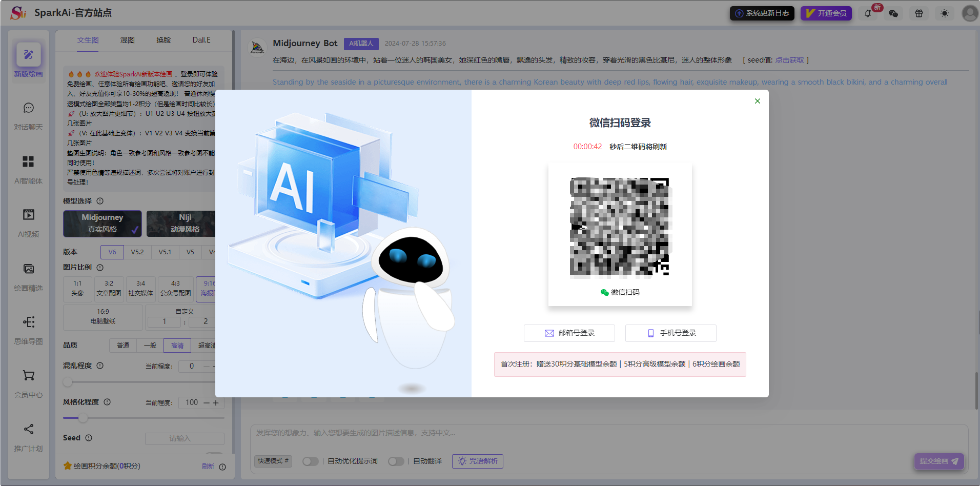This screenshot has height=486, width=980.
Task: Show info for 模型选择 help icon
Action: tap(100, 201)
